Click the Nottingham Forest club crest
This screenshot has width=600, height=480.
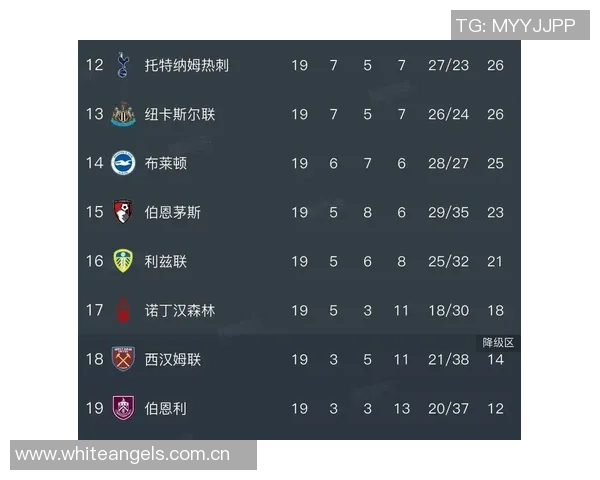123,310
